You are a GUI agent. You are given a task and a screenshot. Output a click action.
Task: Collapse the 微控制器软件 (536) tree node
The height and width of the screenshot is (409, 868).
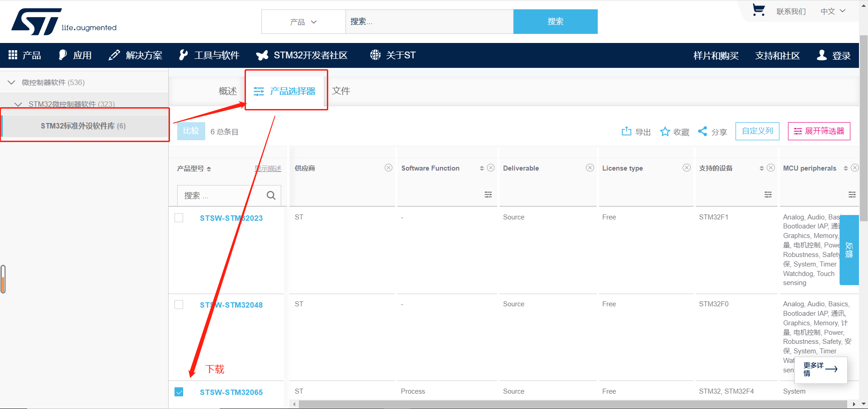(12, 82)
